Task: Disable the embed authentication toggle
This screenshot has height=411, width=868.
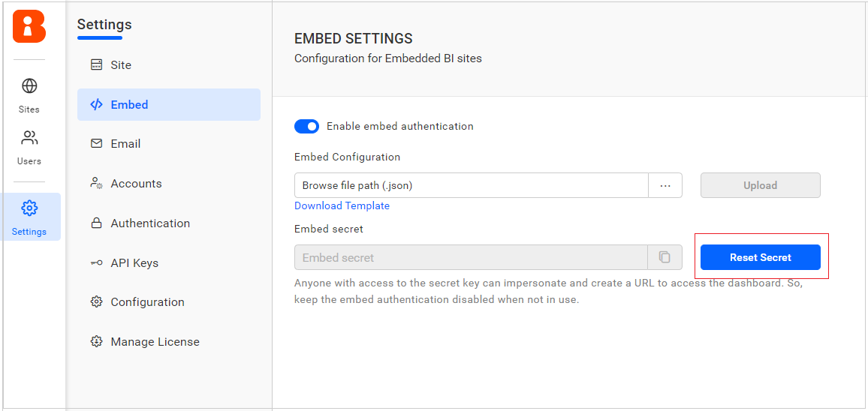Action: [x=306, y=127]
